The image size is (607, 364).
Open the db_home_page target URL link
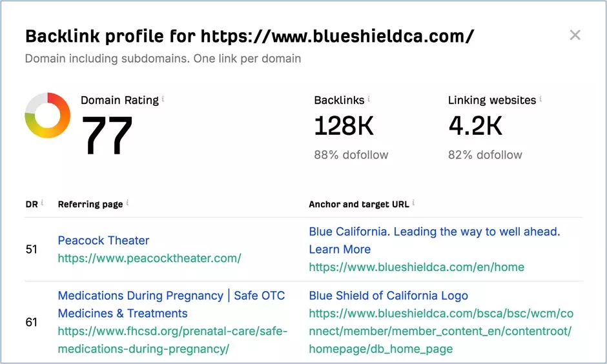[441, 331]
